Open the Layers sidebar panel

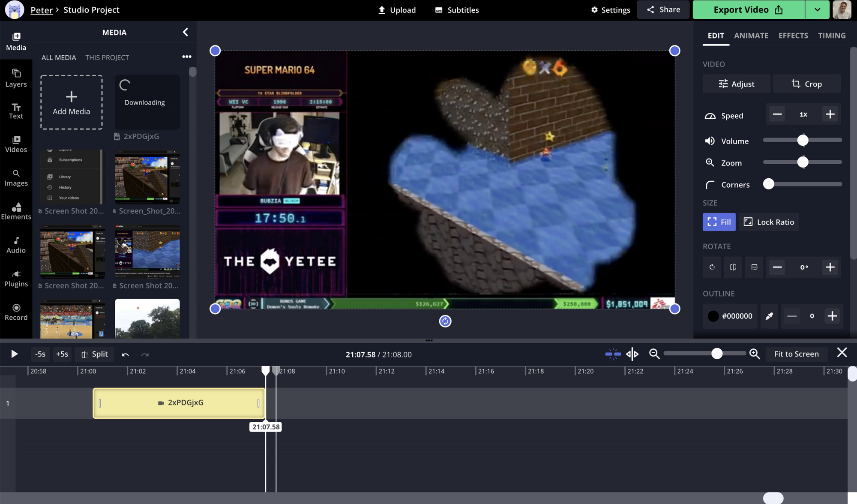[x=16, y=78]
